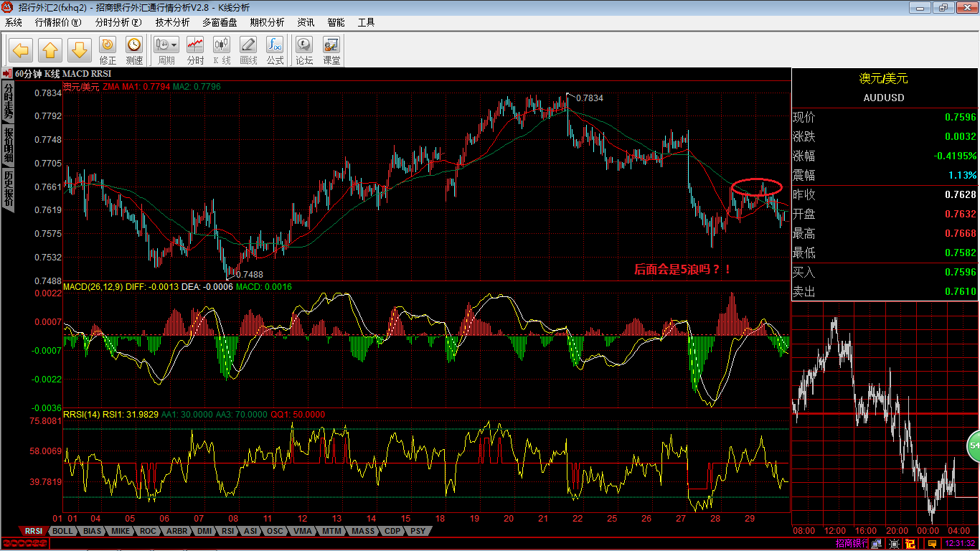Image resolution: width=980 pixels, height=551 pixels.
Task: Open the 系统 menu
Action: [x=14, y=22]
